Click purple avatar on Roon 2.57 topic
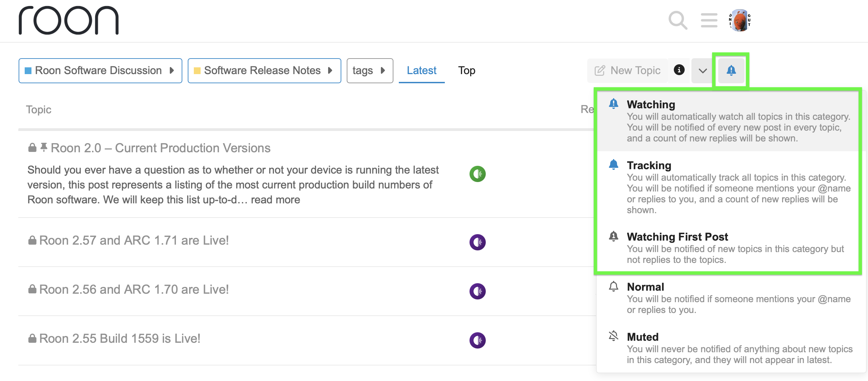This screenshot has height=381, width=868. coord(477,242)
